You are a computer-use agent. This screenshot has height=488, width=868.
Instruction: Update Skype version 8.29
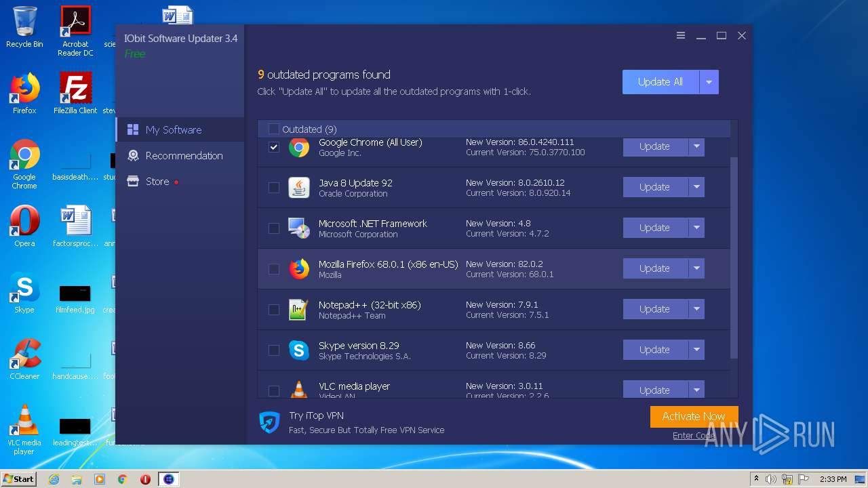[655, 350]
